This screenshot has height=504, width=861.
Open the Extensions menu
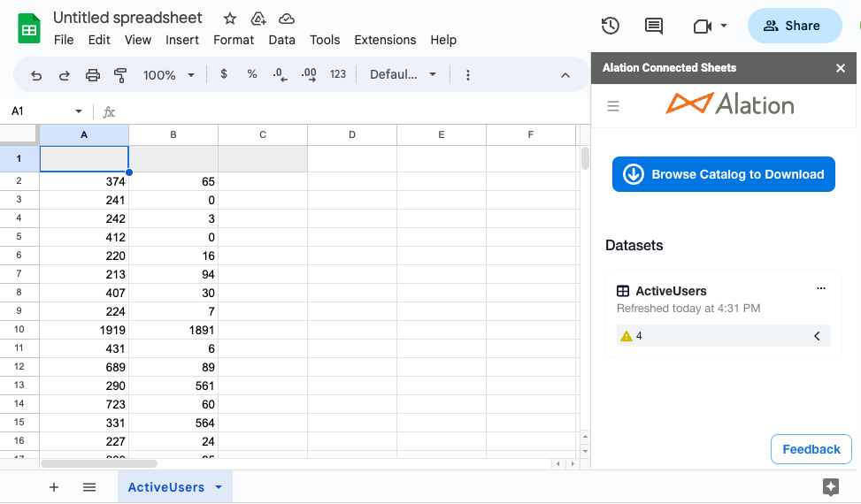point(385,40)
